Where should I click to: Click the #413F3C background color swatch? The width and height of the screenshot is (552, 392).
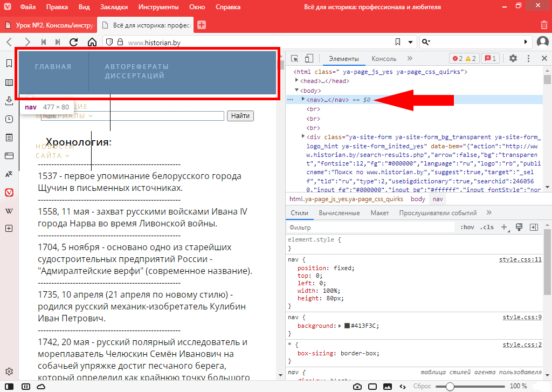[x=347, y=326]
